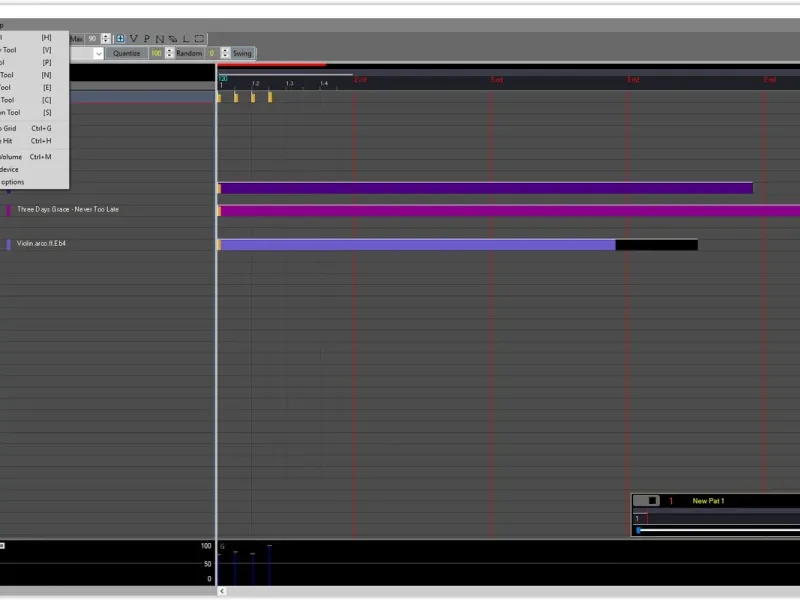Select the eraser tool icon

click(x=173, y=39)
